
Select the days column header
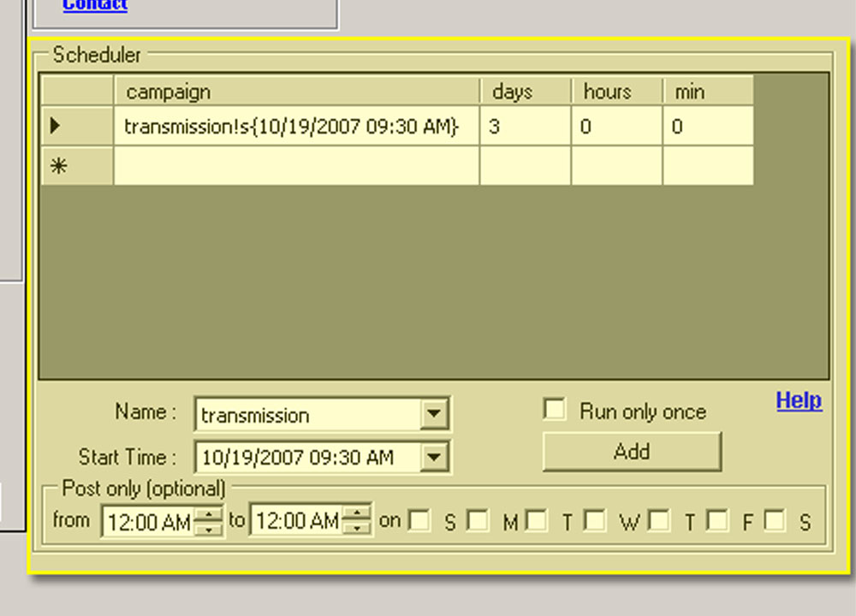pos(525,92)
